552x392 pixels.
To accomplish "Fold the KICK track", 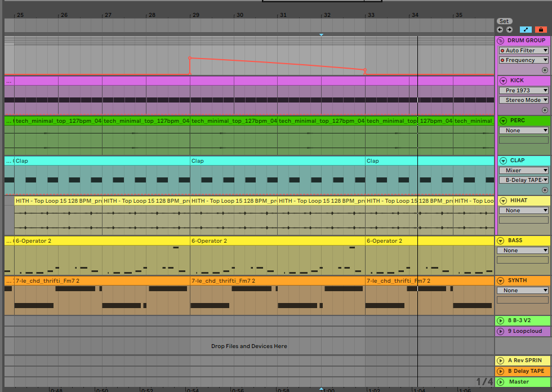I will point(503,81).
